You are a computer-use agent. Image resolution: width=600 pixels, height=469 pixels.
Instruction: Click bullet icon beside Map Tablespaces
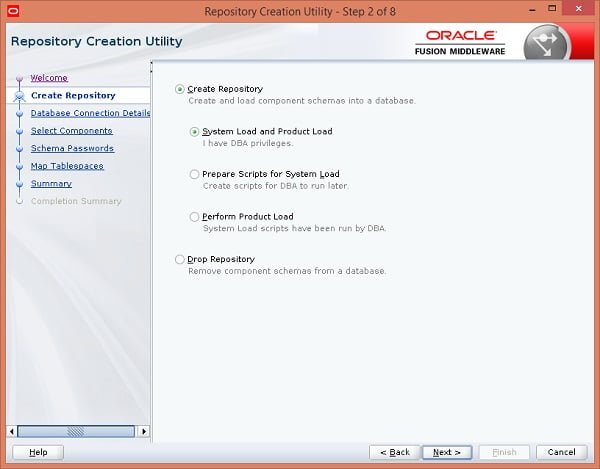[20, 167]
